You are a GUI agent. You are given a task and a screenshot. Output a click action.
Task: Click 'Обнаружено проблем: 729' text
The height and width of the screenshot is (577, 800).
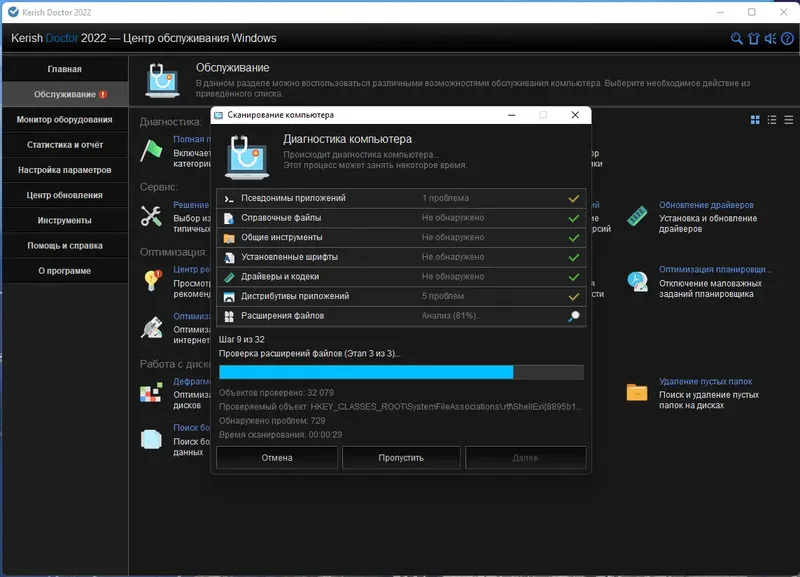pyautogui.click(x=272, y=421)
